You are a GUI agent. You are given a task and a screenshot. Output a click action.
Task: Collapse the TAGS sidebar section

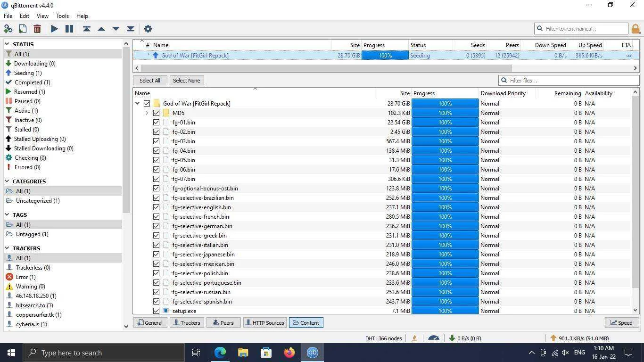(x=7, y=214)
